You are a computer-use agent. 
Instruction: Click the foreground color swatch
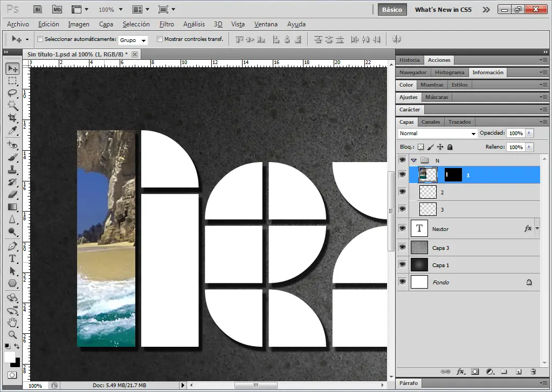click(9, 358)
